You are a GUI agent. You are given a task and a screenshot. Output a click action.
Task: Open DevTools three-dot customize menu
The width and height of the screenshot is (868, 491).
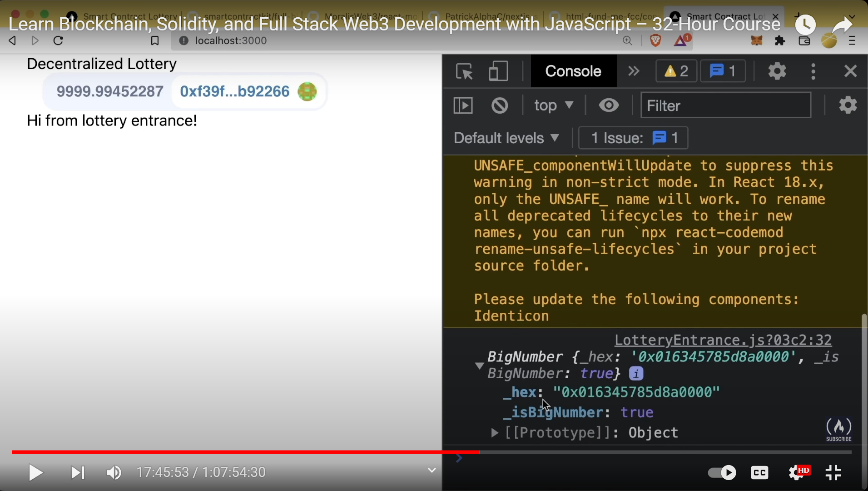tap(813, 71)
